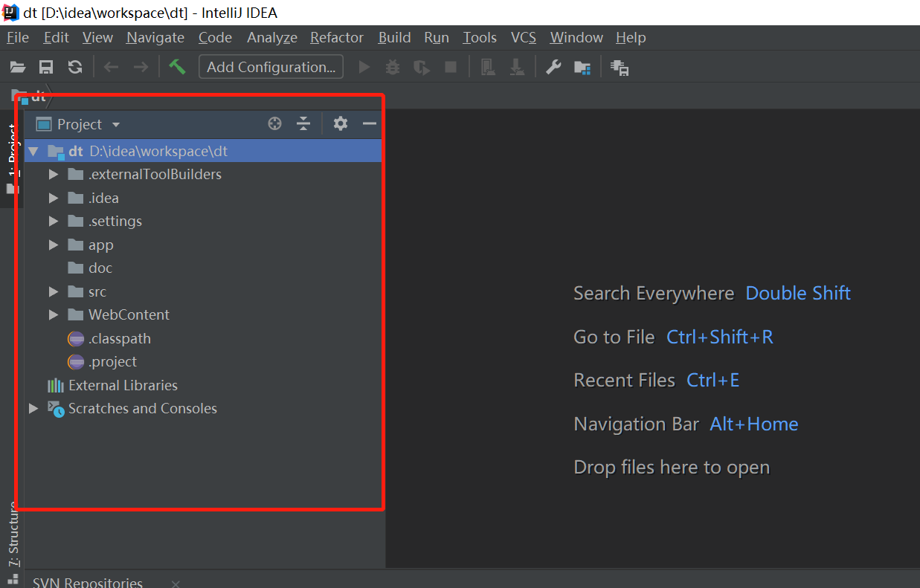Click the Debug bug icon
This screenshot has width=920, height=588.
(x=393, y=68)
